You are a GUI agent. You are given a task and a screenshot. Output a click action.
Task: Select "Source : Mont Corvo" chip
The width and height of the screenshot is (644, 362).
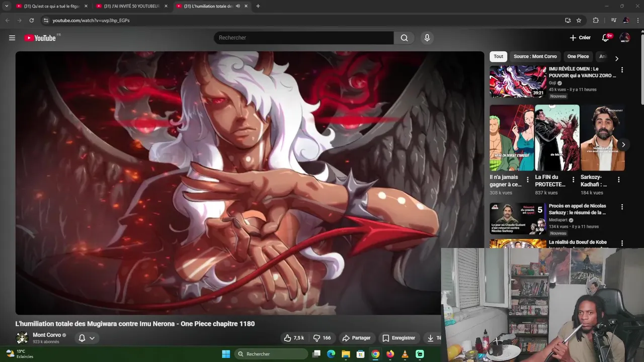[535, 56]
